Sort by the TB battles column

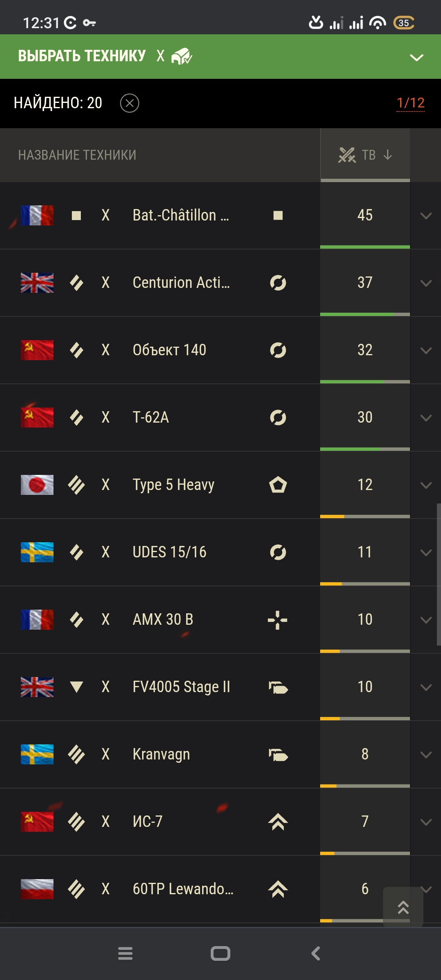365,155
